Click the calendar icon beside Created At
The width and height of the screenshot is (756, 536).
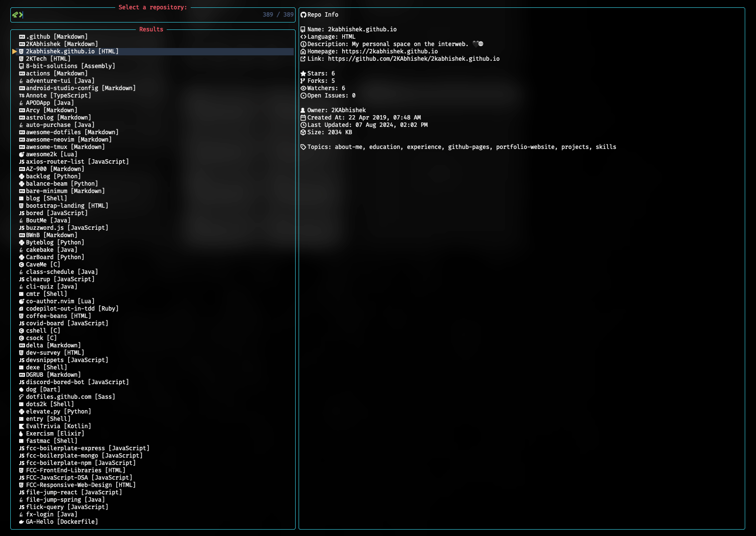303,118
